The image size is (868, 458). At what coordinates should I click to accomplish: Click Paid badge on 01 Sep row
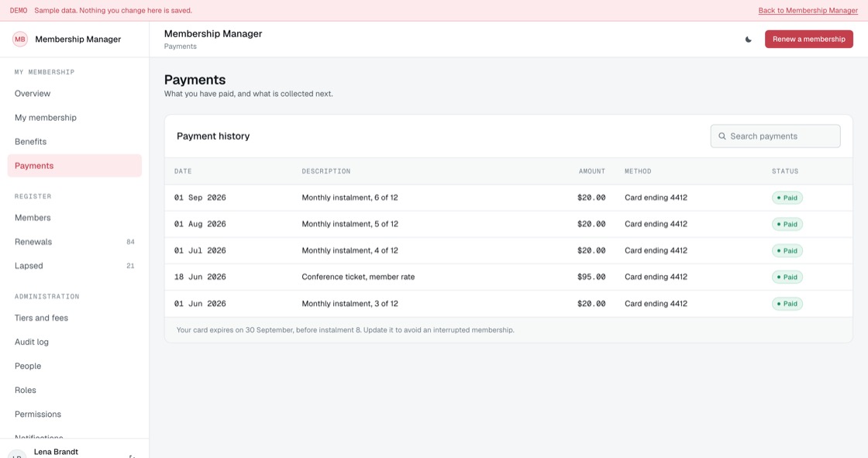pyautogui.click(x=787, y=198)
